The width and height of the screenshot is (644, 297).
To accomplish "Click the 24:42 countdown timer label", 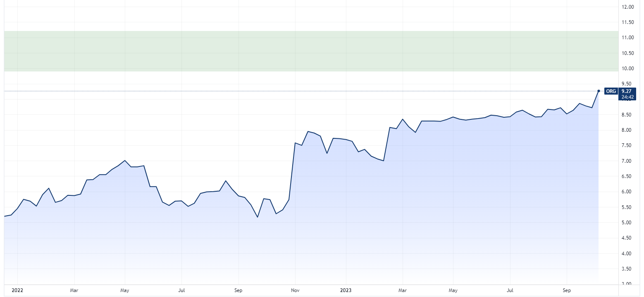I will 627,97.
